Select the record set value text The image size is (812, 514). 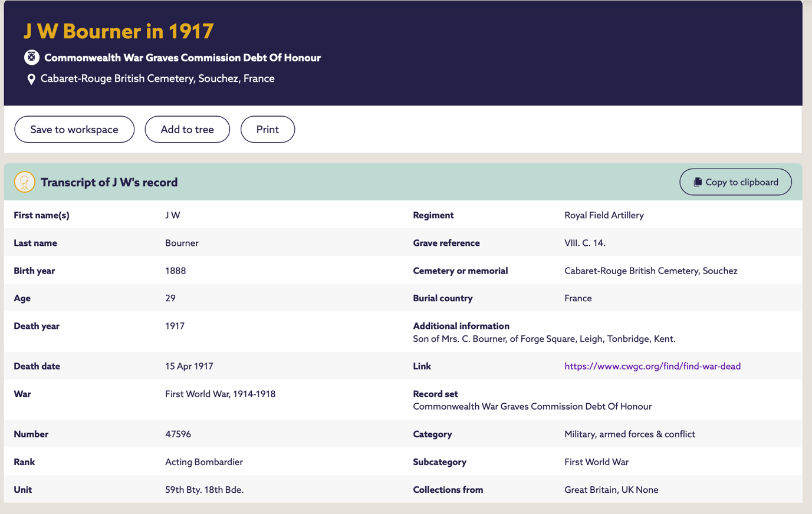[x=532, y=406]
